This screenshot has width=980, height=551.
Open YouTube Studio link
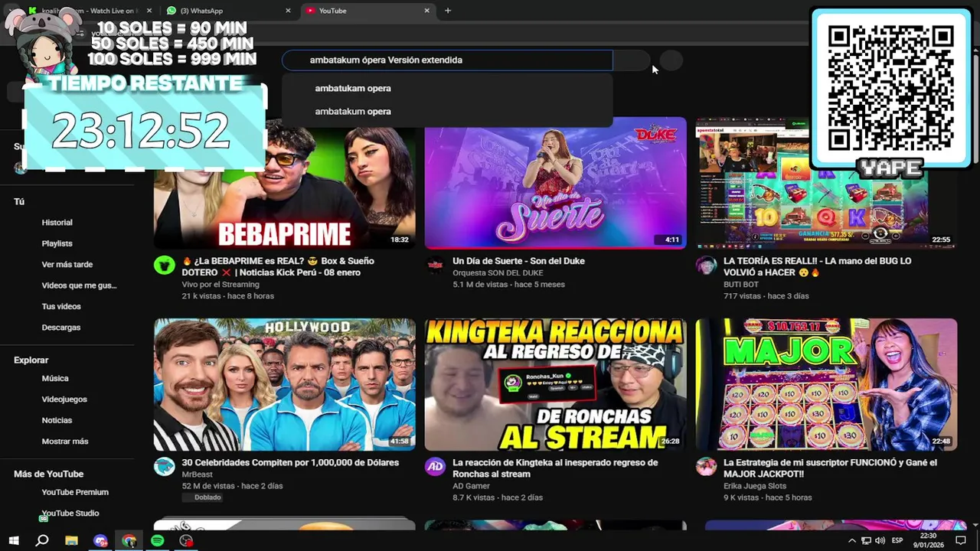[x=70, y=514]
